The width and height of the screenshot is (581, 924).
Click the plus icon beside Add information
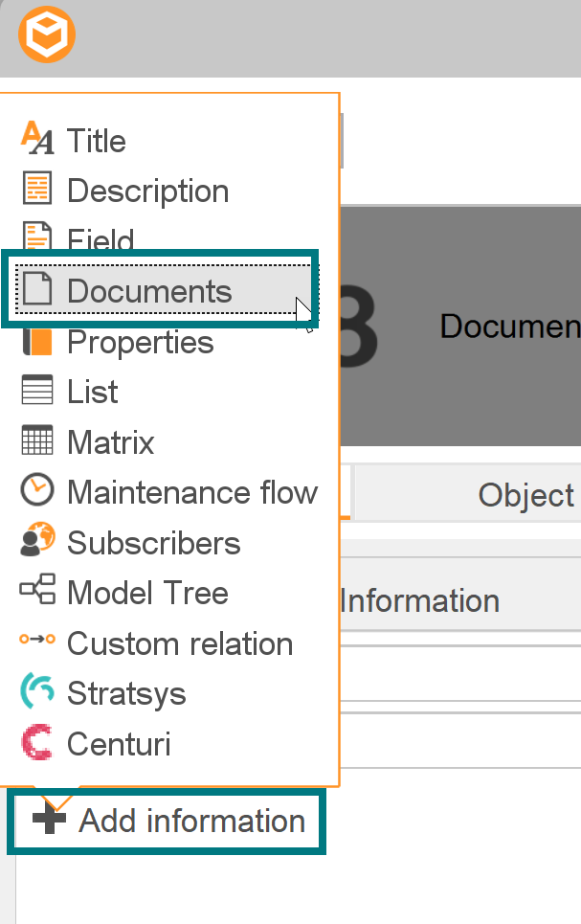pyautogui.click(x=50, y=821)
